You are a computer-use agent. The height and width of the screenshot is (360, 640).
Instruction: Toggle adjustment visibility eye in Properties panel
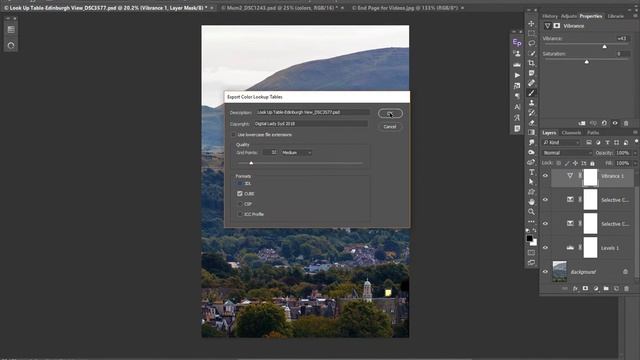(615, 123)
